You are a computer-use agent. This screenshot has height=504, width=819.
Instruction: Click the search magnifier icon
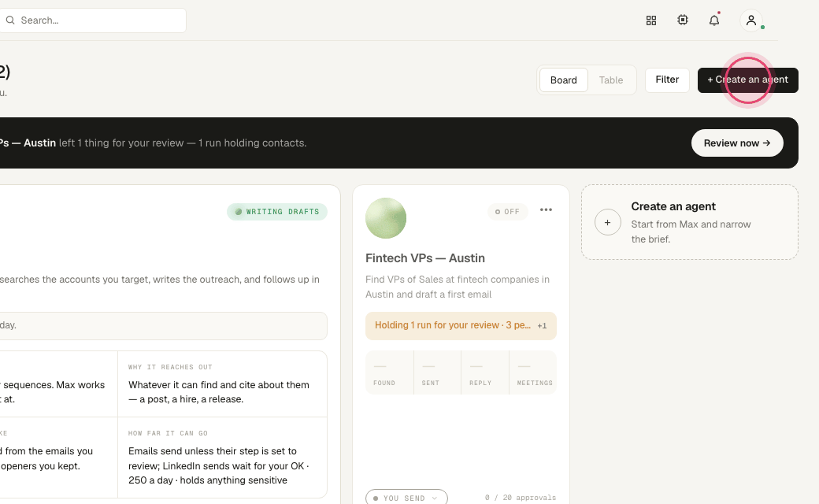[10, 20]
